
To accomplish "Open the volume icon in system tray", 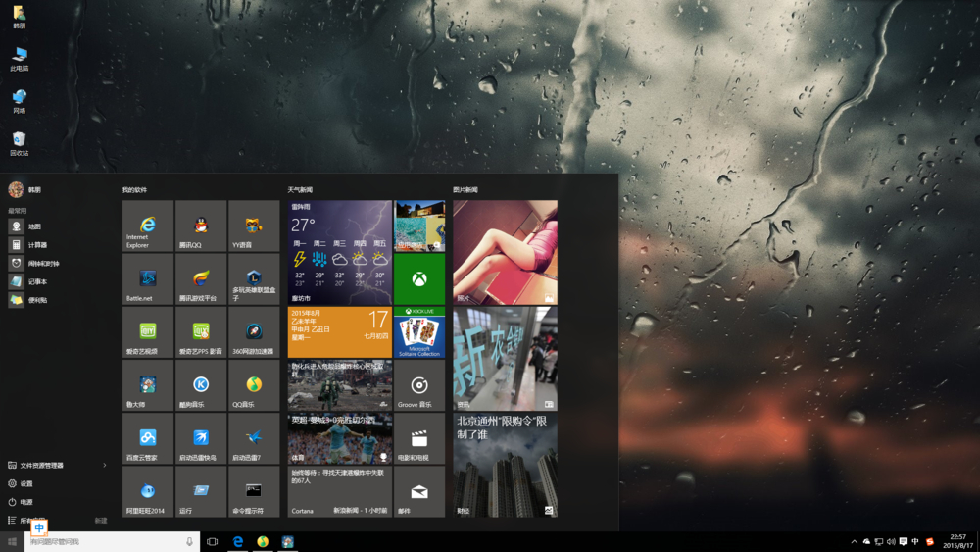I will (x=891, y=542).
